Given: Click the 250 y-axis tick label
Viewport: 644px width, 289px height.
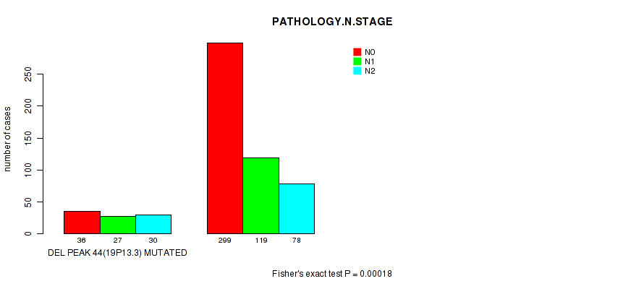Looking at the screenshot, I should click(x=27, y=74).
